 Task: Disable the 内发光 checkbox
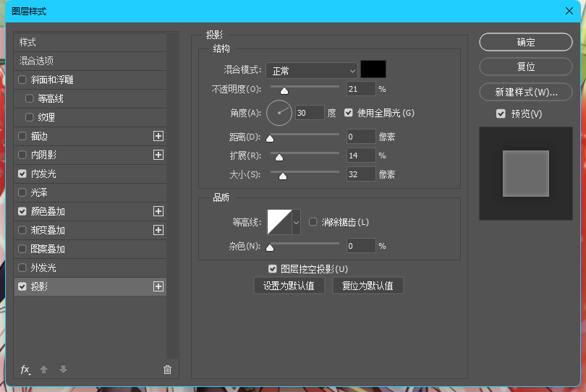[22, 174]
